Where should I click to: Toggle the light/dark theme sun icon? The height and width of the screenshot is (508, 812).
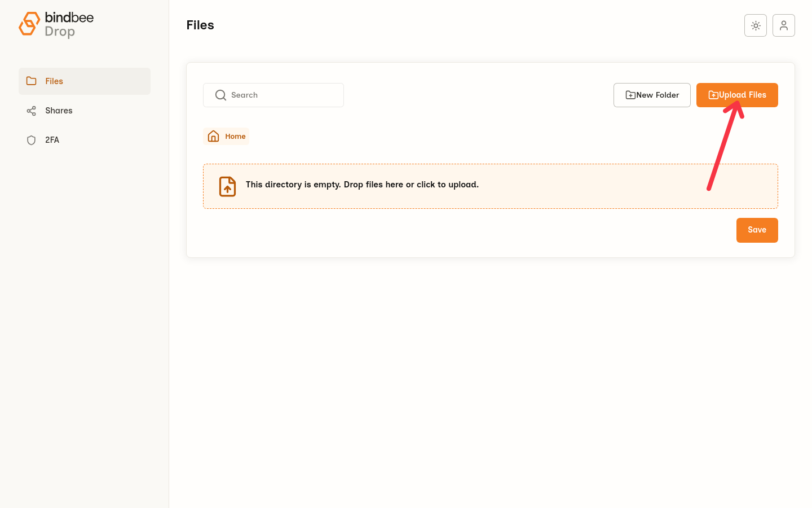pos(756,25)
